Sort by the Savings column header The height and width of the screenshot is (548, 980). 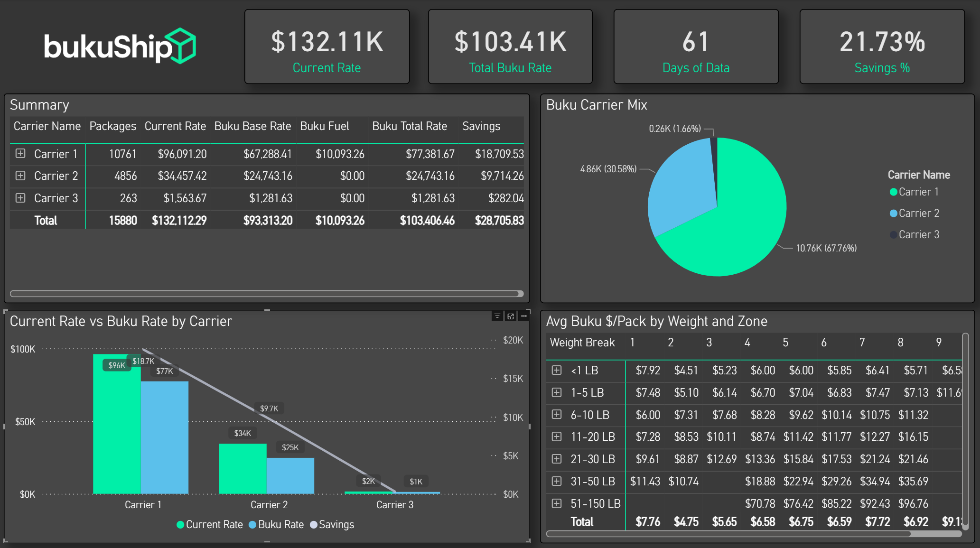click(481, 126)
